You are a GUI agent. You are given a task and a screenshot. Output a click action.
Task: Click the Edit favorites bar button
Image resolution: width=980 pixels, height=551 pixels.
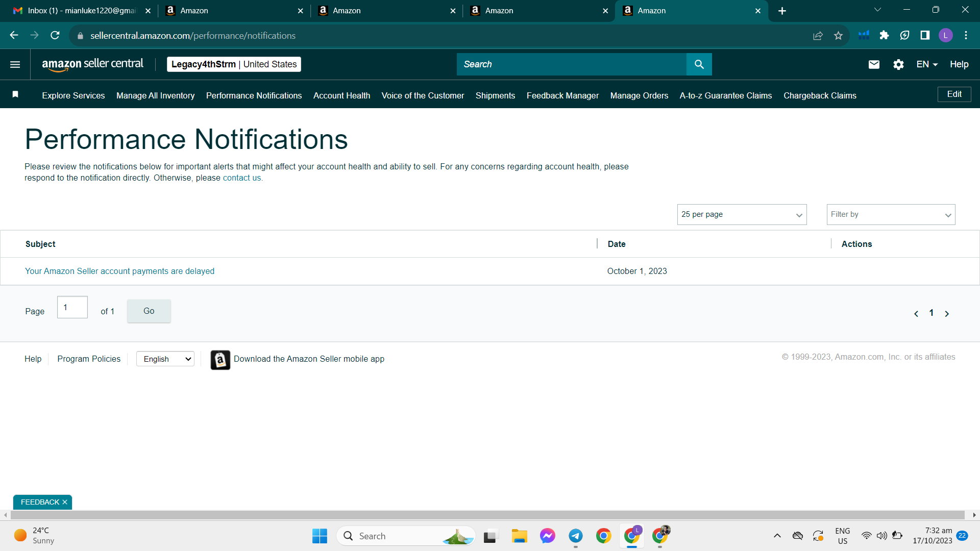[x=954, y=94]
